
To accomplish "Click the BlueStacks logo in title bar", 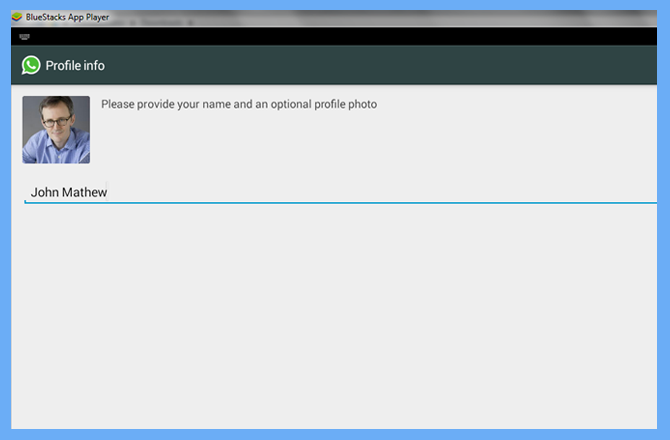I will (17, 17).
